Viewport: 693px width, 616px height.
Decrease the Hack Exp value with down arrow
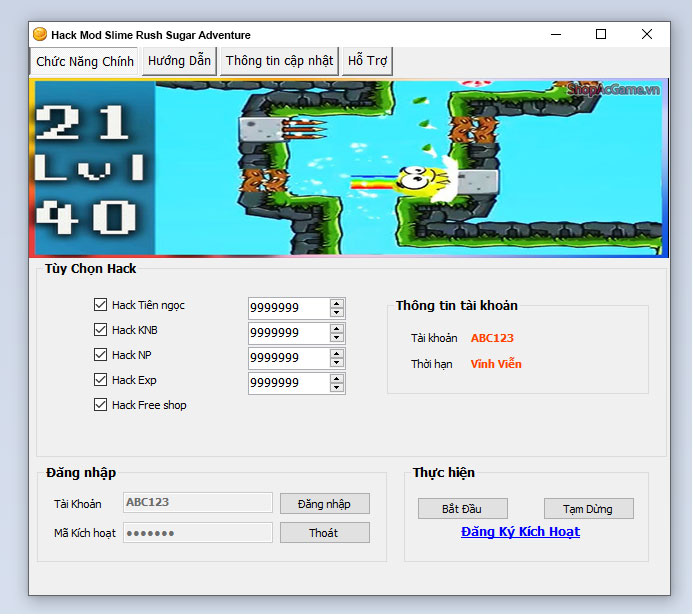(337, 388)
